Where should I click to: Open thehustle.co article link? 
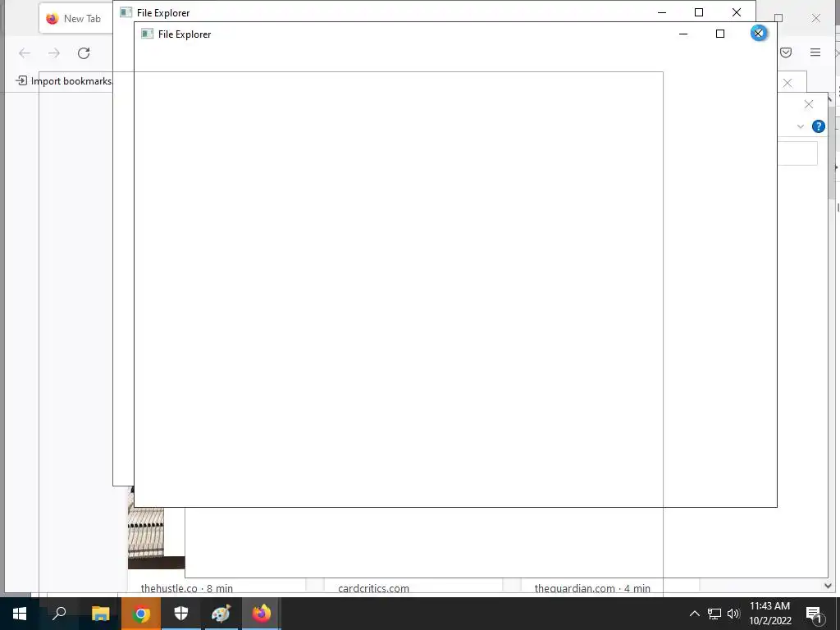pos(187,588)
